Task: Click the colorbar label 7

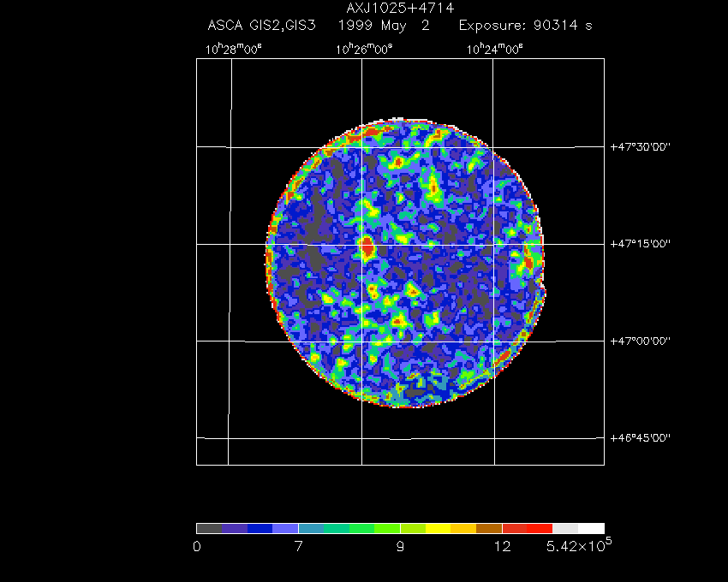Action: pos(299,547)
